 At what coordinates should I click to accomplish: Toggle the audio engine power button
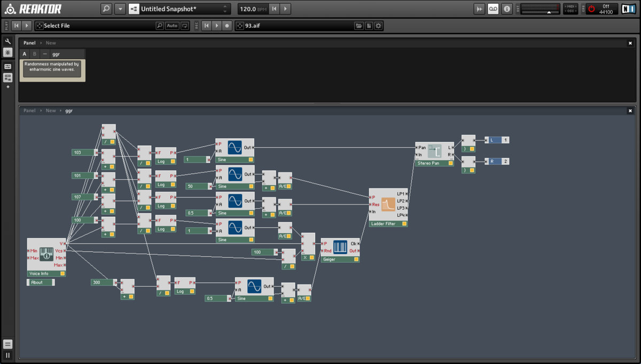[591, 9]
